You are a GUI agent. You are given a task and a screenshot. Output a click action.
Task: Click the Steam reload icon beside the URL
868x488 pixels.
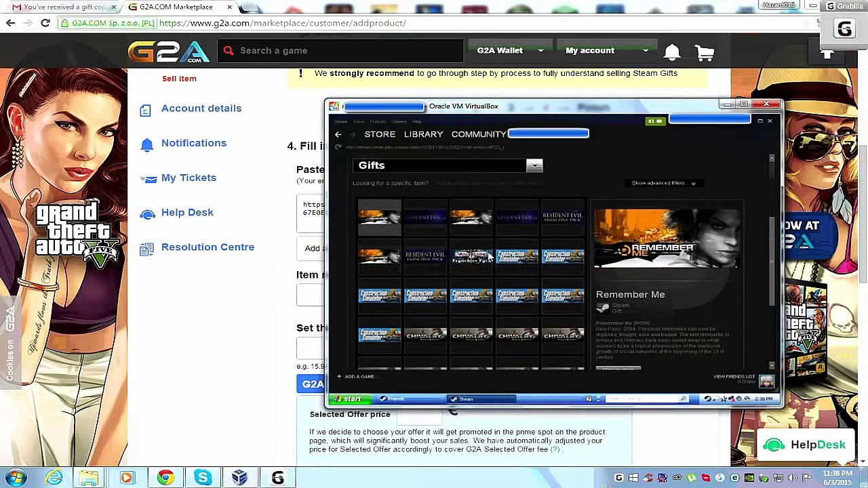(x=338, y=147)
